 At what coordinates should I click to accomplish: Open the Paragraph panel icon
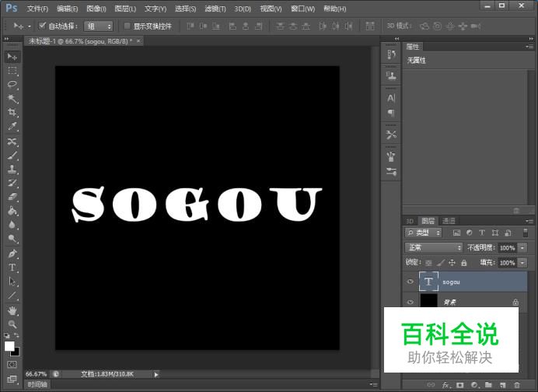point(391,113)
